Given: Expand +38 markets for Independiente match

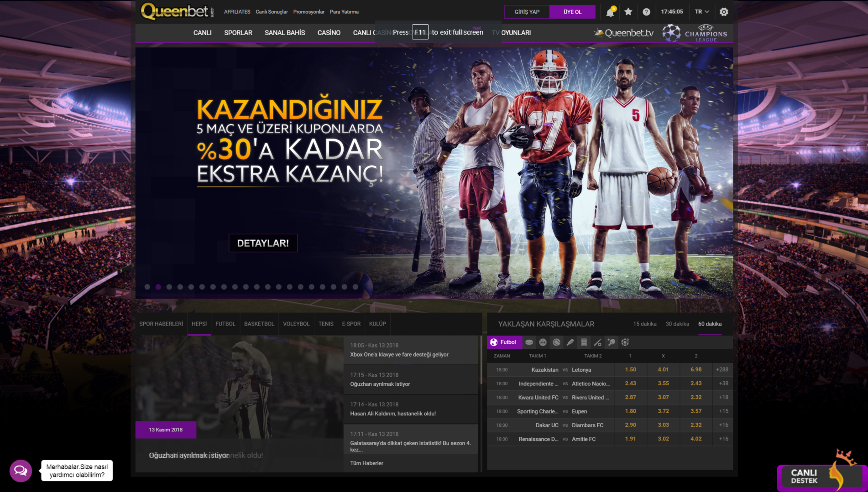Looking at the screenshot, I should (x=723, y=383).
